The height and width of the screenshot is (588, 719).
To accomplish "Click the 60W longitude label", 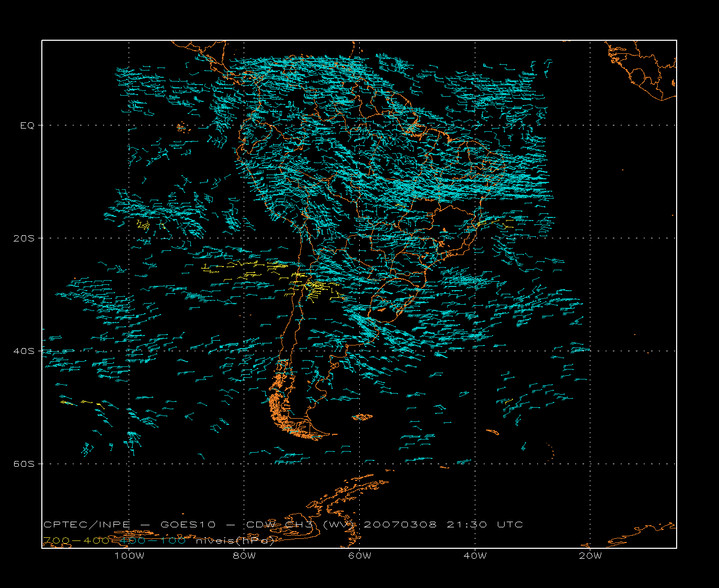I will tap(360, 556).
